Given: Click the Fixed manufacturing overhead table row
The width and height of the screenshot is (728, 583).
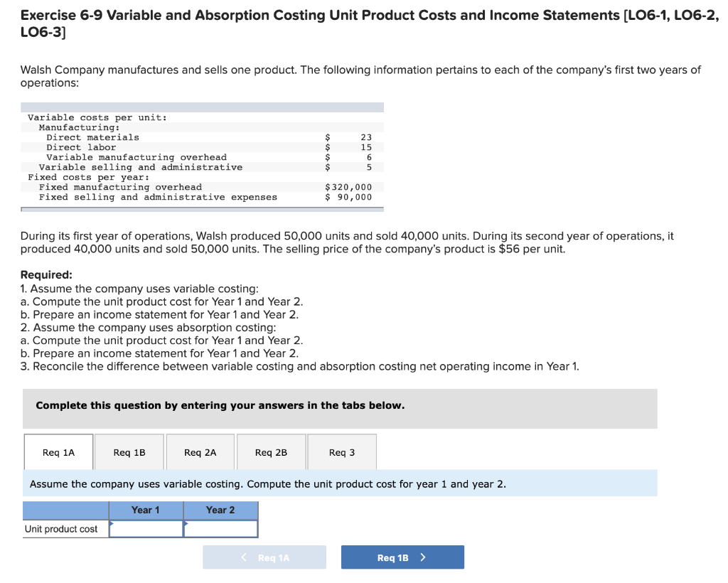Looking at the screenshot, I should click(x=142, y=187).
